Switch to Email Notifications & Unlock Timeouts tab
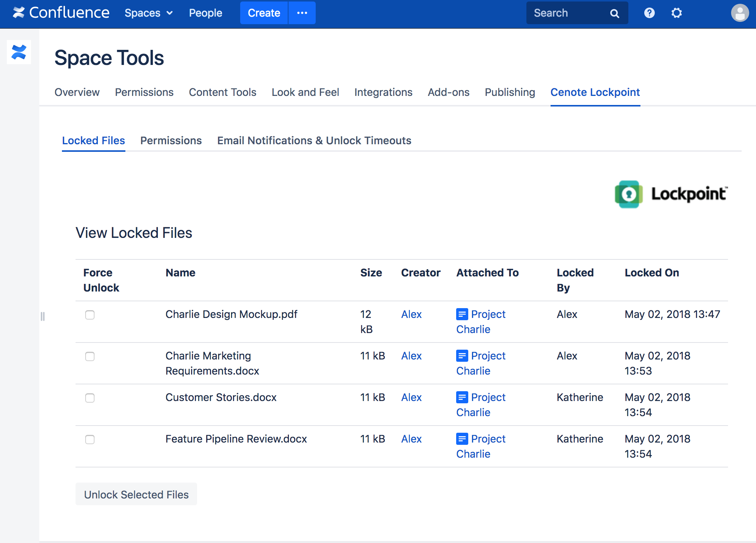The width and height of the screenshot is (756, 543). point(314,140)
